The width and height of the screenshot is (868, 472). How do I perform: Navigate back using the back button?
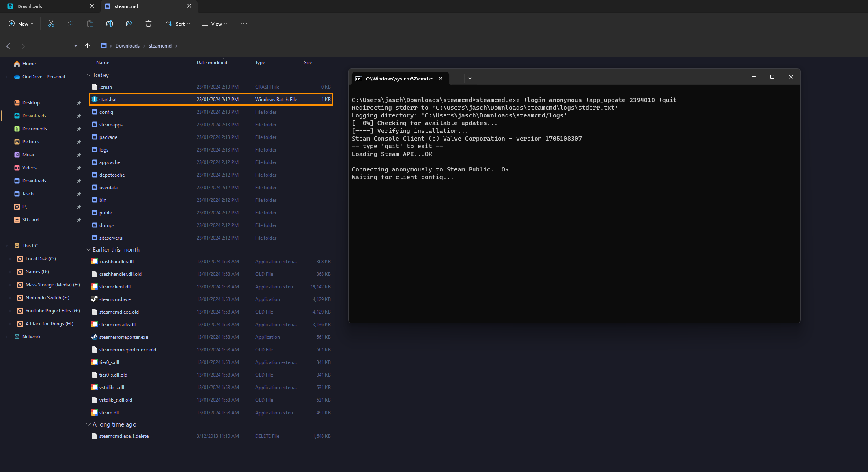[8, 45]
